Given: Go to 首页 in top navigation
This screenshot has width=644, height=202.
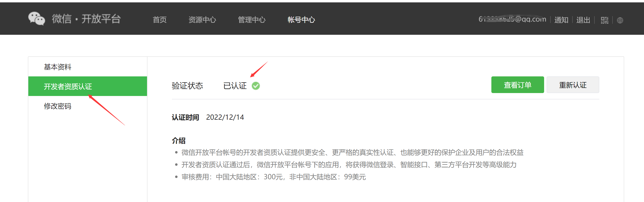Looking at the screenshot, I should coord(159,20).
